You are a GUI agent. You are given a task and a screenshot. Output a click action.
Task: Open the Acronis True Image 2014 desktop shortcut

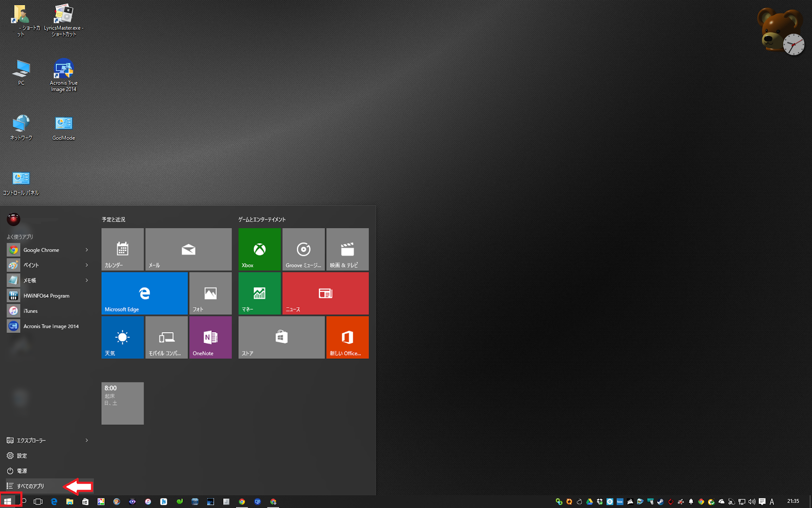[x=63, y=75]
